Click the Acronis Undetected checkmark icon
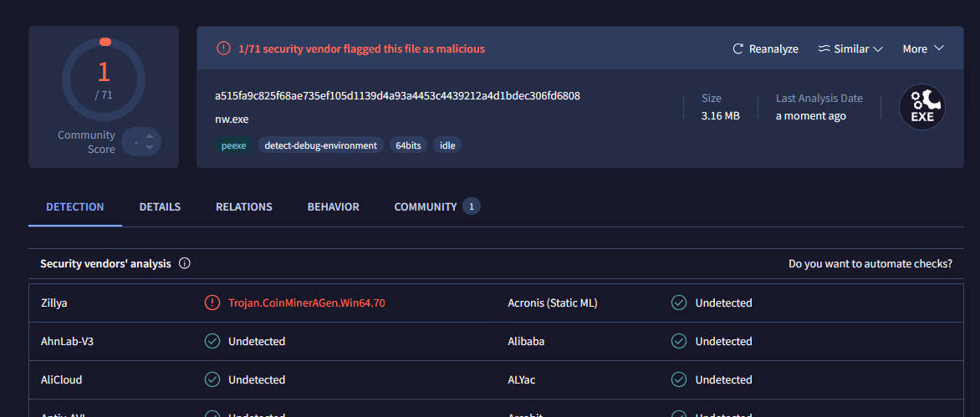Viewport: 980px width, 417px height. tap(679, 303)
